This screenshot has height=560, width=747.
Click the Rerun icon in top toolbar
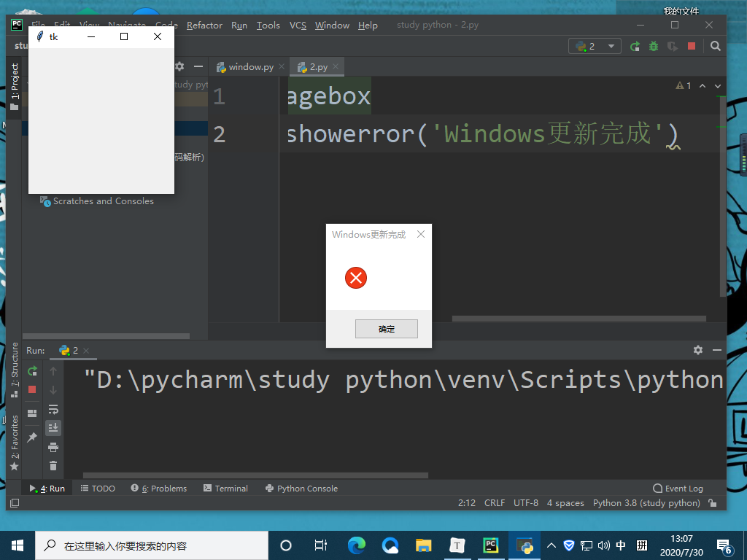click(635, 46)
